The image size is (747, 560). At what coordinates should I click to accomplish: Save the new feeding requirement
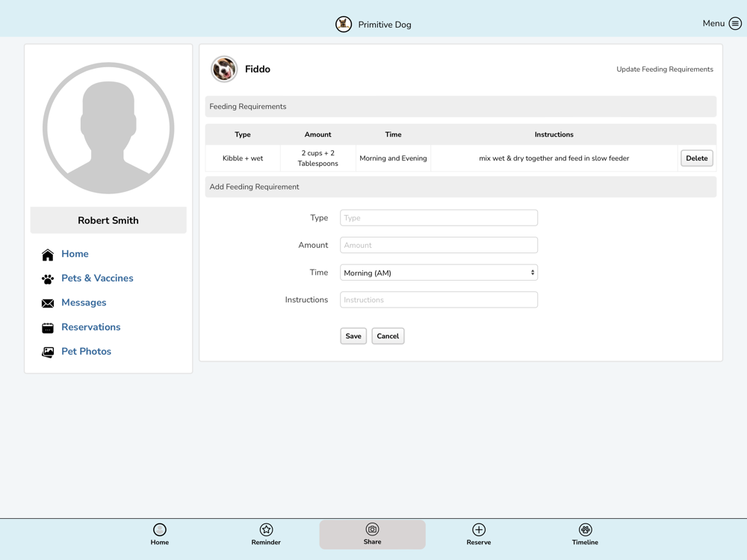coord(353,336)
